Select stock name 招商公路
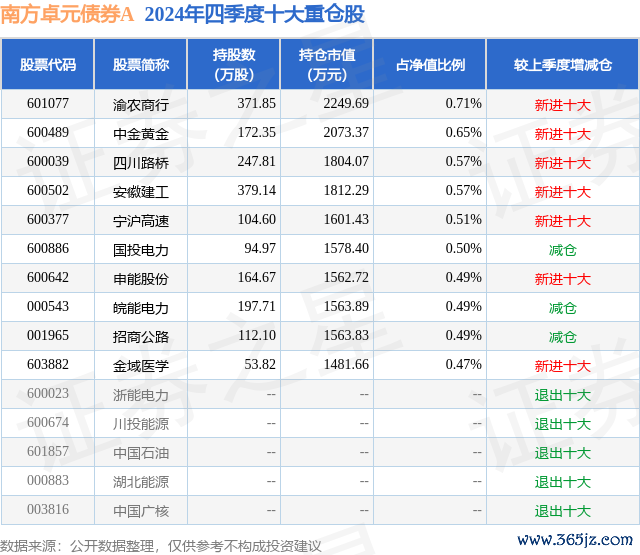This screenshot has width=640, height=555. point(141,337)
